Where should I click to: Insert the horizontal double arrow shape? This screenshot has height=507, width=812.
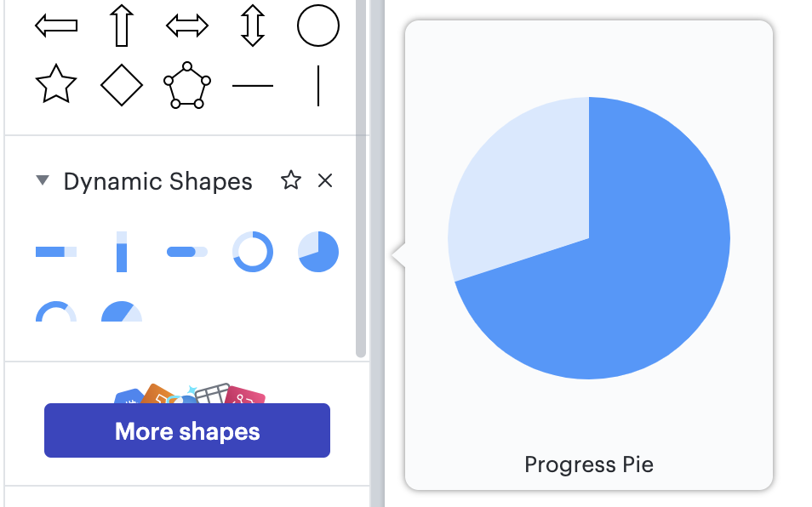(186, 26)
